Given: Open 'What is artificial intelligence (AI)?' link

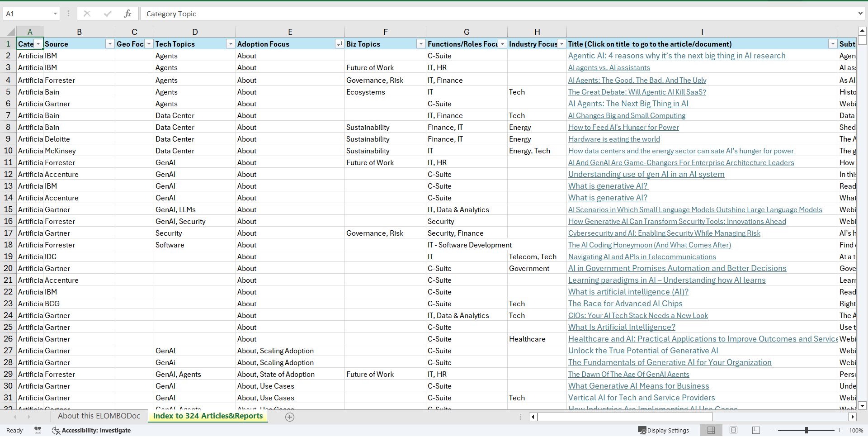Looking at the screenshot, I should click(628, 292).
